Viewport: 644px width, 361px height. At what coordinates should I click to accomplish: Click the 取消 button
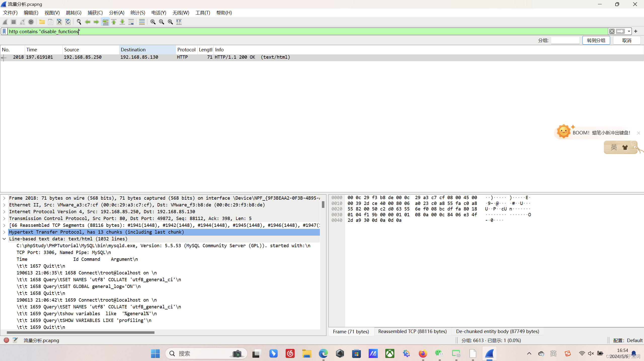pos(626,40)
